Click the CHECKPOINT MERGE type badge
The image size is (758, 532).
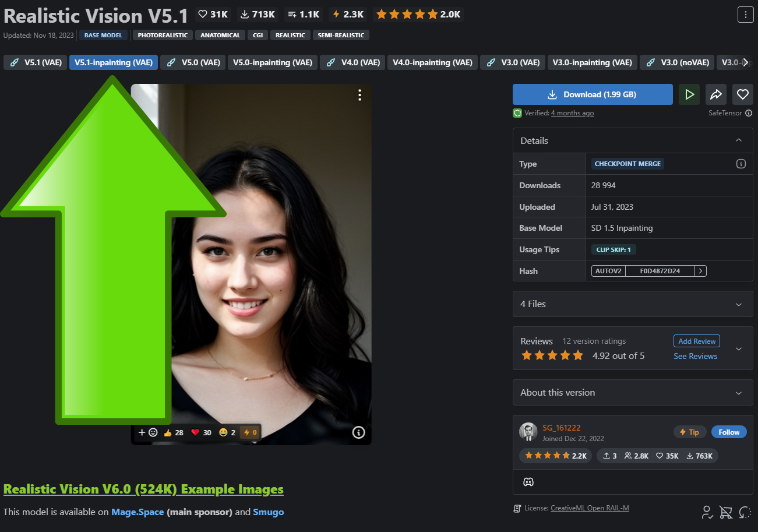coord(627,164)
